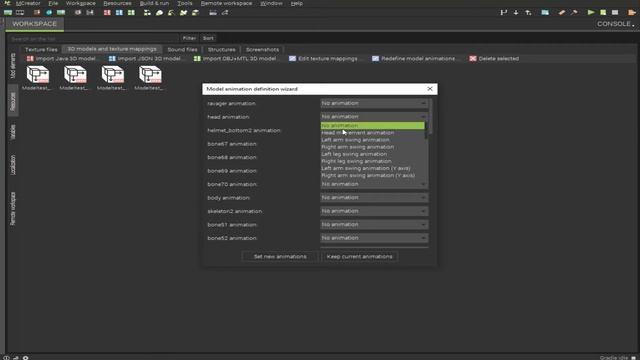640x360 pixels.
Task: Choose Left leg swing animation option
Action: tap(373, 154)
